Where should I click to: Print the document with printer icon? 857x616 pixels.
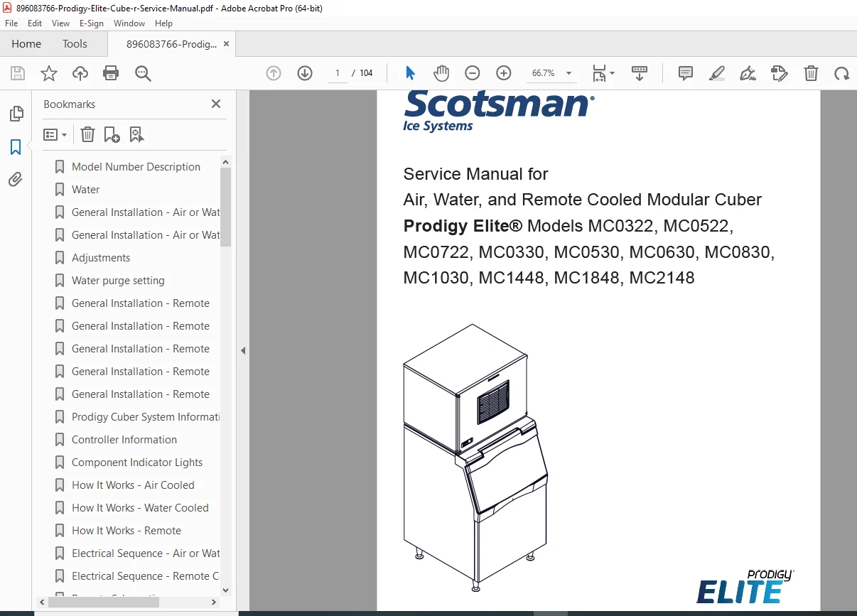[111, 73]
